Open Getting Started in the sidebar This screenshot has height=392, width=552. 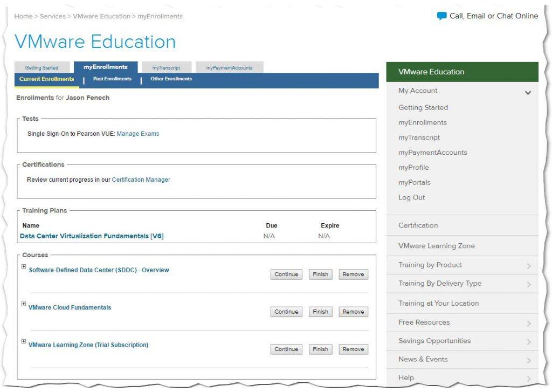coord(423,107)
